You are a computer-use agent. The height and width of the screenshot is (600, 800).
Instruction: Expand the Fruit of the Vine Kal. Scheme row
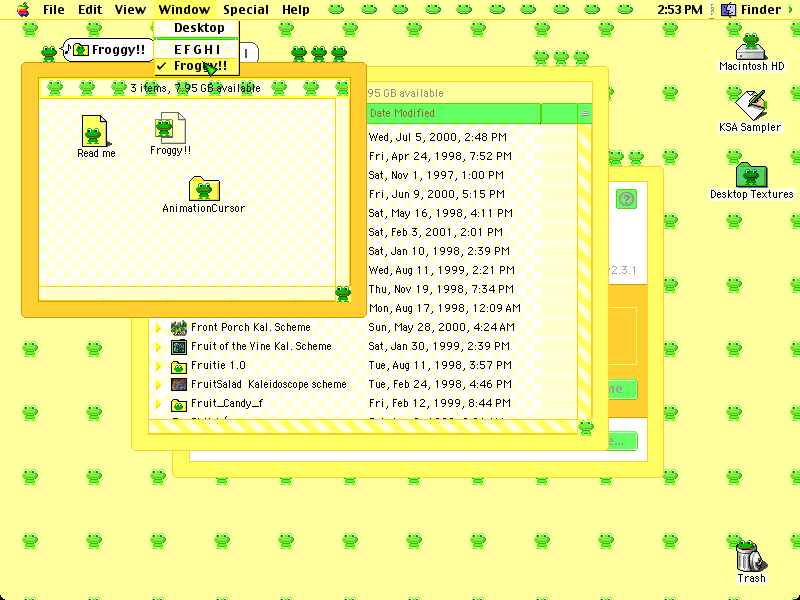pyautogui.click(x=158, y=346)
